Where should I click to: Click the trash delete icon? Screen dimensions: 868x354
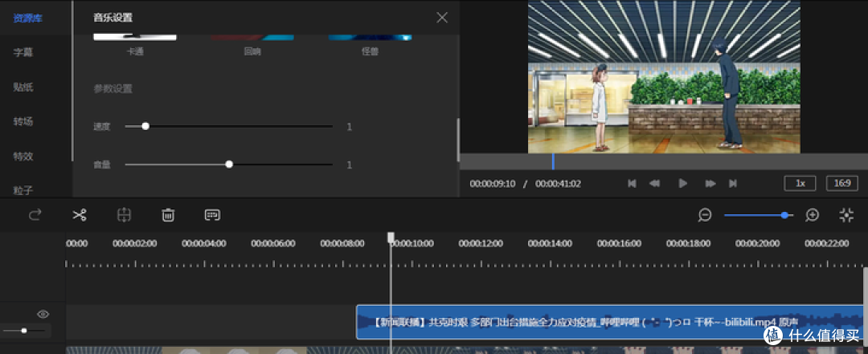click(168, 215)
